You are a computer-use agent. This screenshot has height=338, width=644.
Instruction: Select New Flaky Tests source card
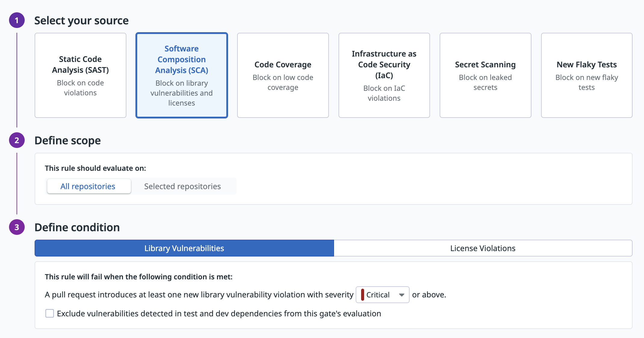[587, 75]
